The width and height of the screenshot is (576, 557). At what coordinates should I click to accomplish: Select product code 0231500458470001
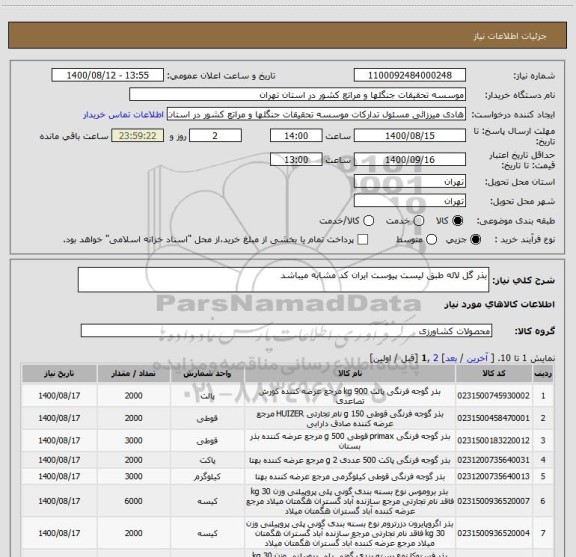[493, 418]
